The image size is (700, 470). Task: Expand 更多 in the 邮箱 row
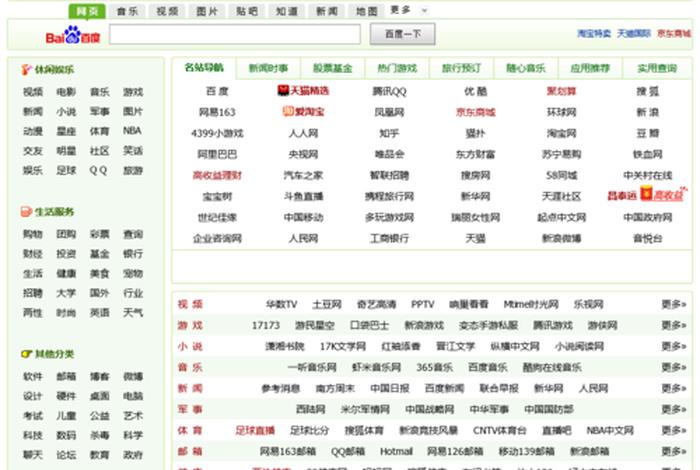tap(674, 451)
